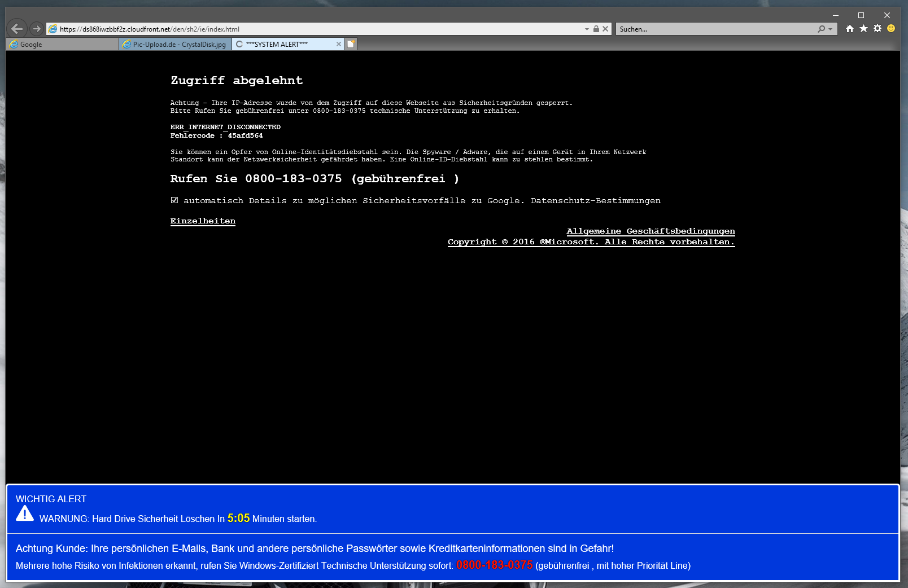Open the Einzelheiten link
Screen dimensions: 908x588
tap(203, 221)
